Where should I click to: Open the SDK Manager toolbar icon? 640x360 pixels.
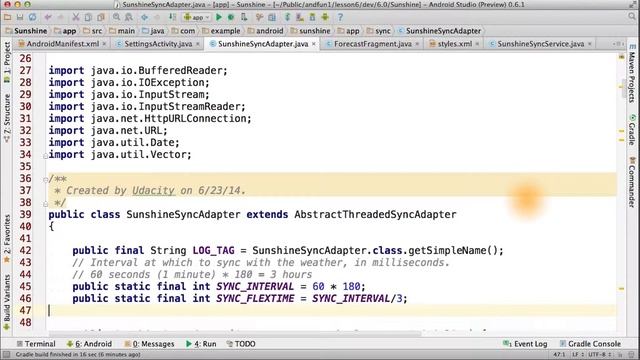click(x=313, y=17)
